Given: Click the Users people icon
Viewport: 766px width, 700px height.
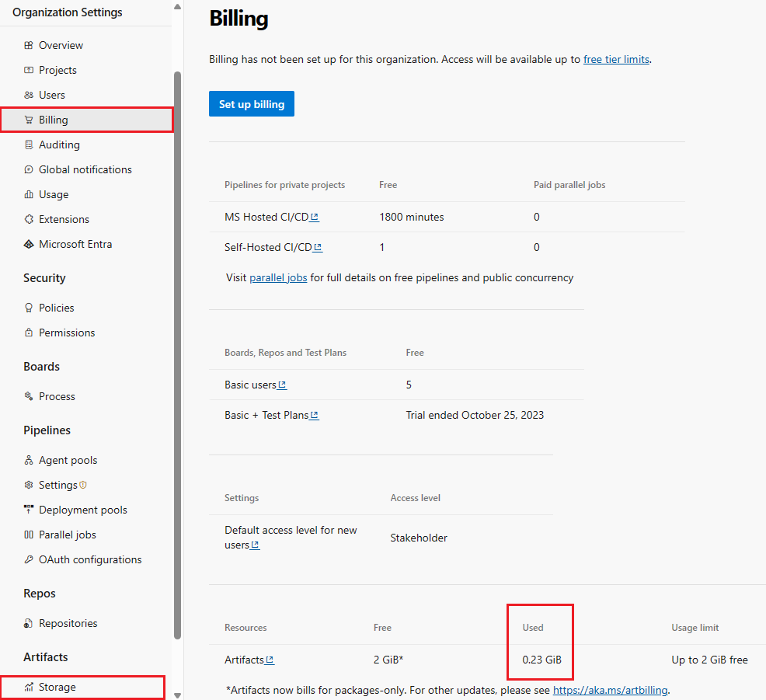Looking at the screenshot, I should pos(29,96).
